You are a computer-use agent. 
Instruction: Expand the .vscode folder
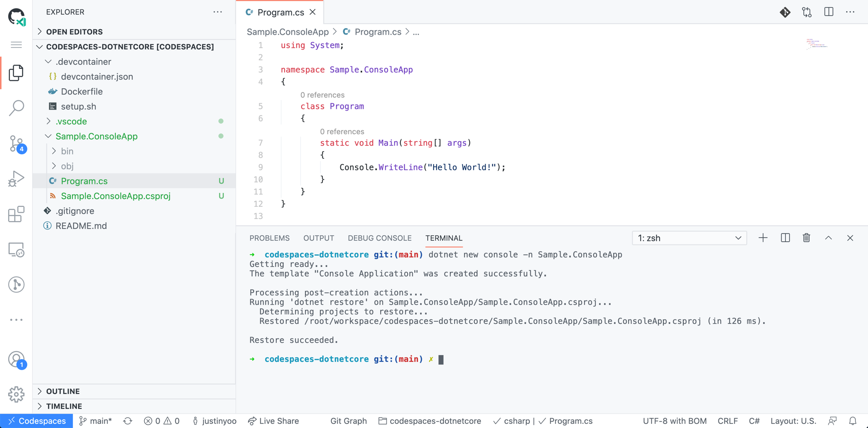[x=134, y=121]
